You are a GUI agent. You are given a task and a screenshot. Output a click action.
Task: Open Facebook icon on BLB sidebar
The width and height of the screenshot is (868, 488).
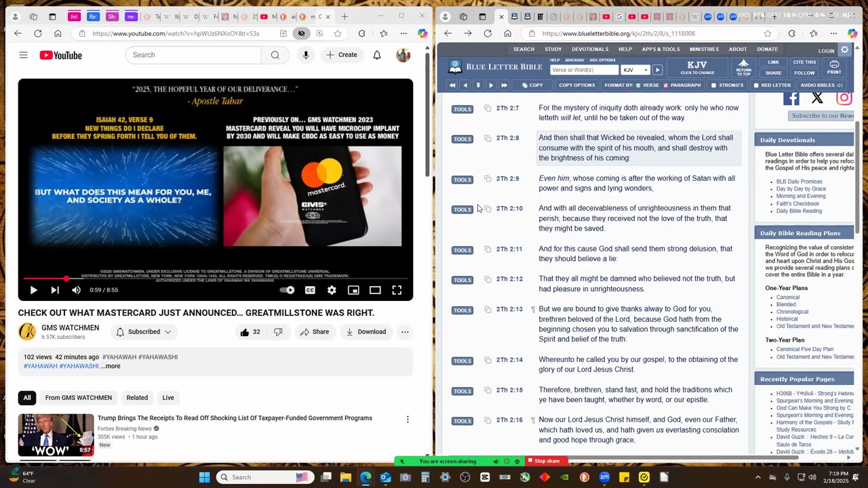pos(791,98)
